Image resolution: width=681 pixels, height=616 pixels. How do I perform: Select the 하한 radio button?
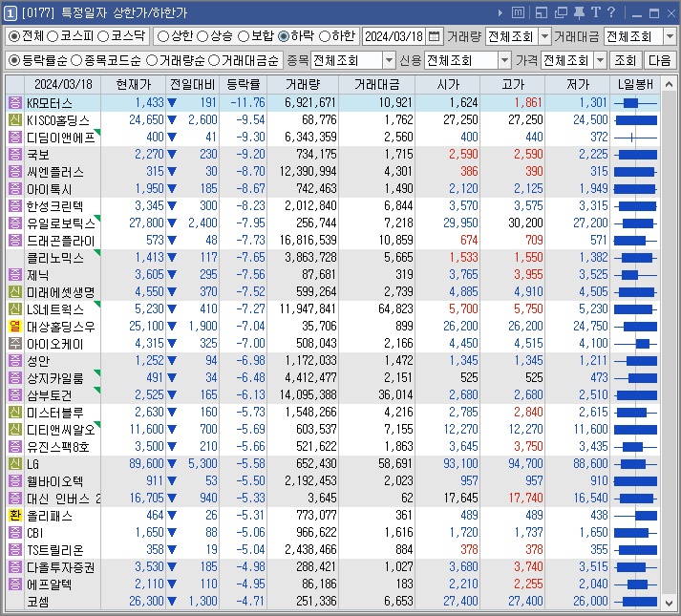337,36
